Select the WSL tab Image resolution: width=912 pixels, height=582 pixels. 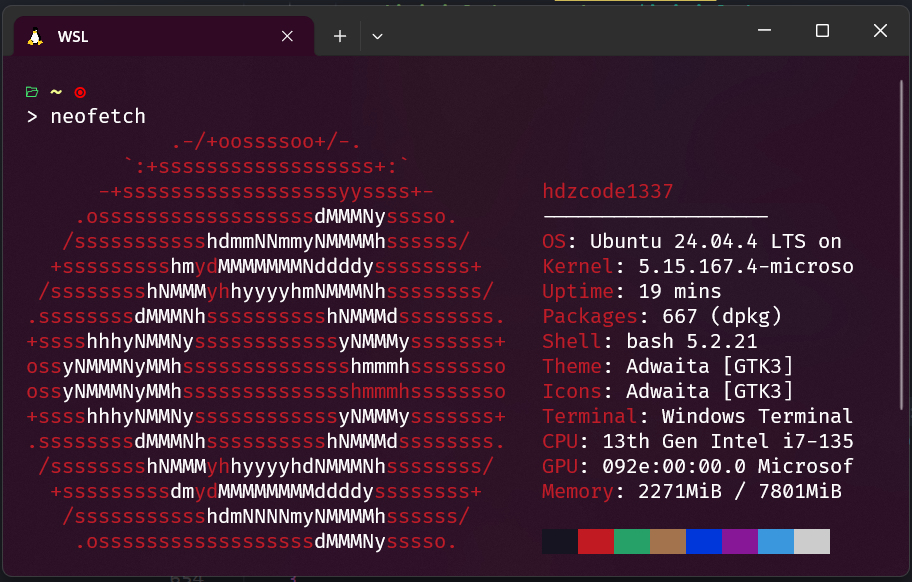164,36
